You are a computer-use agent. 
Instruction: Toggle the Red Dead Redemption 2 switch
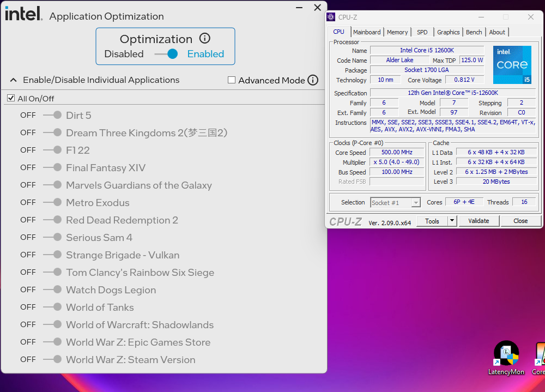pos(52,220)
